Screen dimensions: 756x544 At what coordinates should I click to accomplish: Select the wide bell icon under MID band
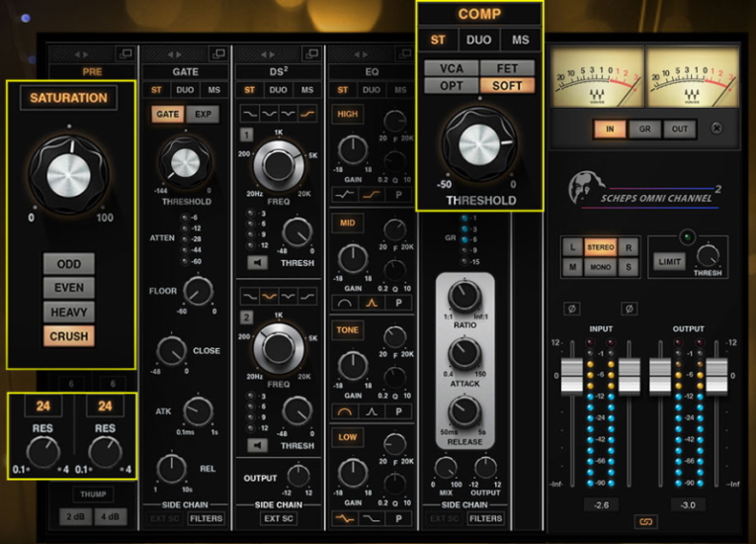(344, 303)
